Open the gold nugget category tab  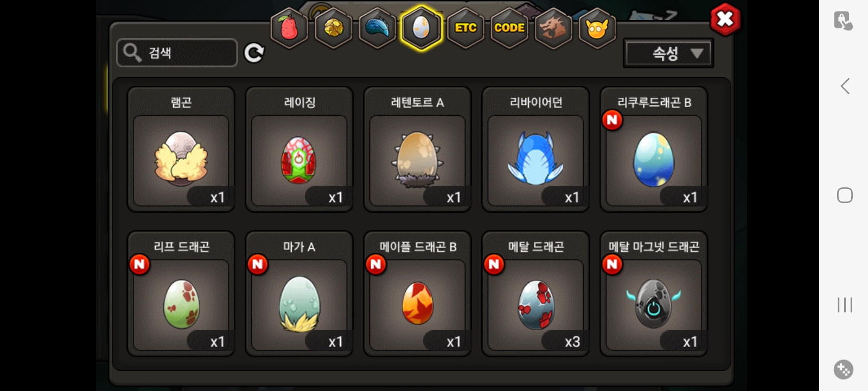coord(333,28)
